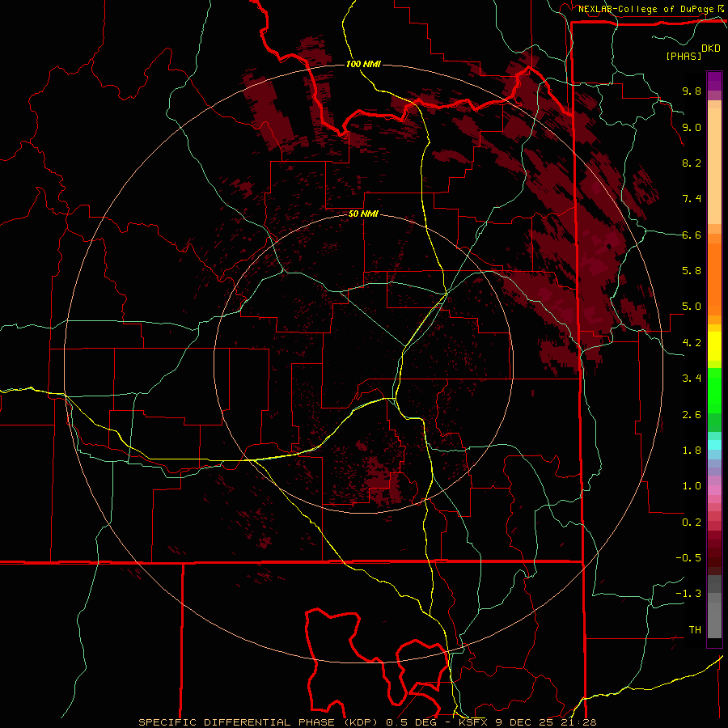Click the Specific Differential Phase caption text
This screenshot has width=728, height=728.
click(367, 722)
